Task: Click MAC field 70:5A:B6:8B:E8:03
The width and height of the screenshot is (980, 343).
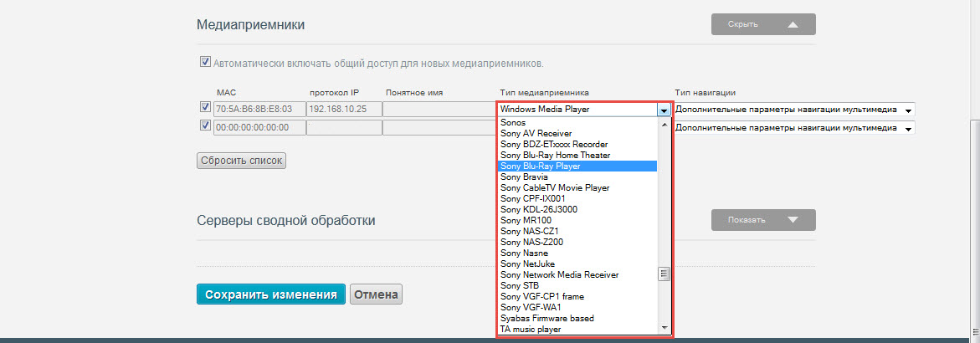Action: pos(259,110)
